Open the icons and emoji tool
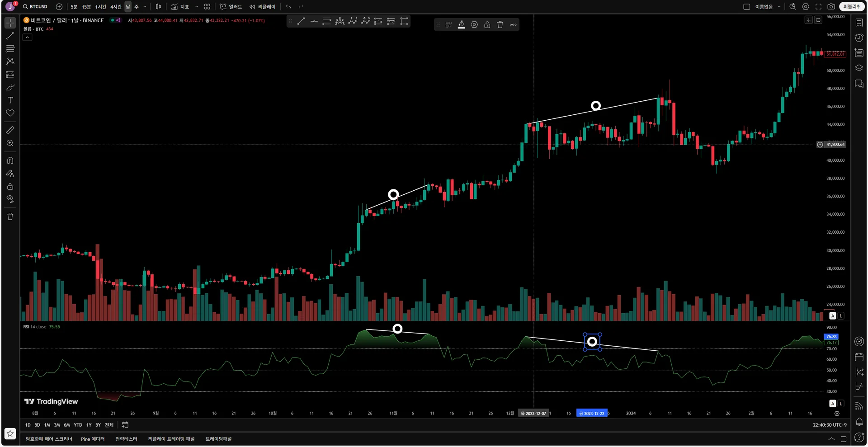Image resolution: width=868 pixels, height=447 pixels. [x=10, y=113]
